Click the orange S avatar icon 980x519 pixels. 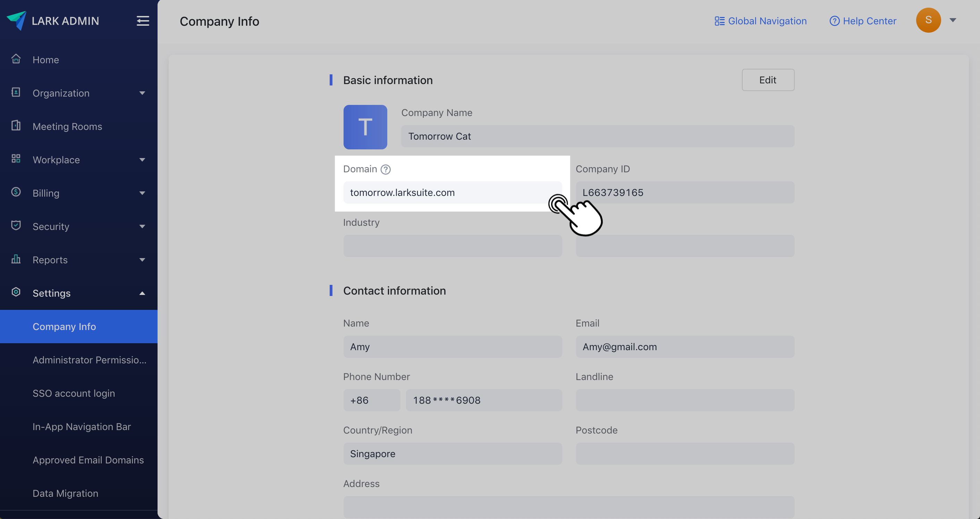tap(928, 20)
